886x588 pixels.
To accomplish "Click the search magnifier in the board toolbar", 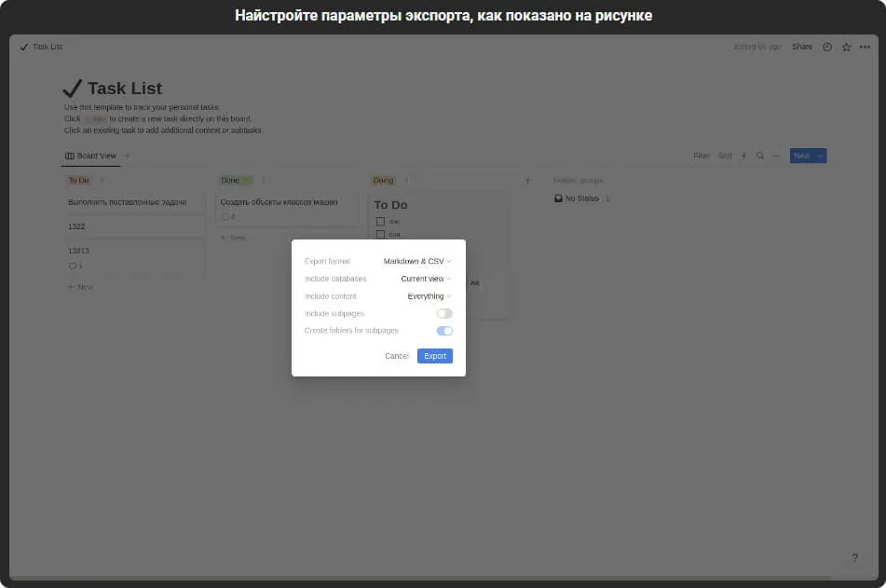I will pyautogui.click(x=761, y=156).
